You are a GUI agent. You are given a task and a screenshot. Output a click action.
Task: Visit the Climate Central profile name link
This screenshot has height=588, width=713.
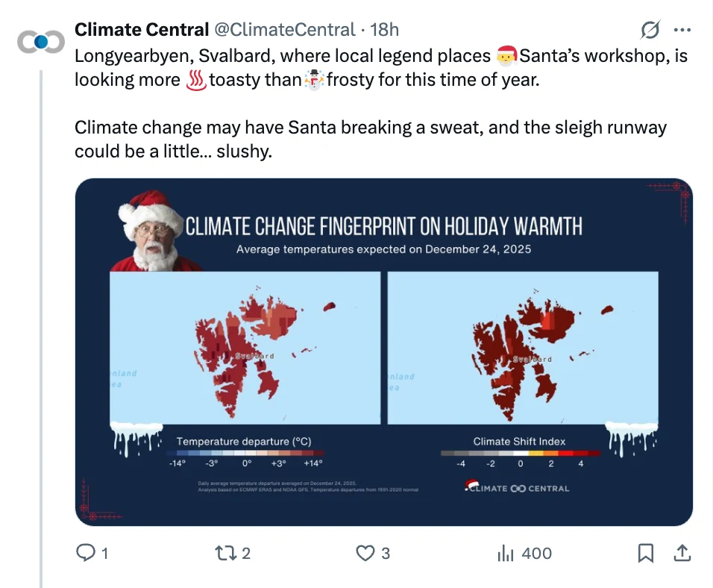coord(141,29)
